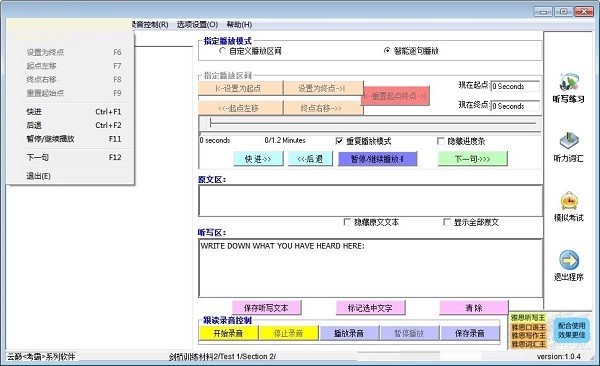Uncheck the 重复播放模式 checkbox
Screen dimensions: 600x366
pyautogui.click(x=339, y=141)
